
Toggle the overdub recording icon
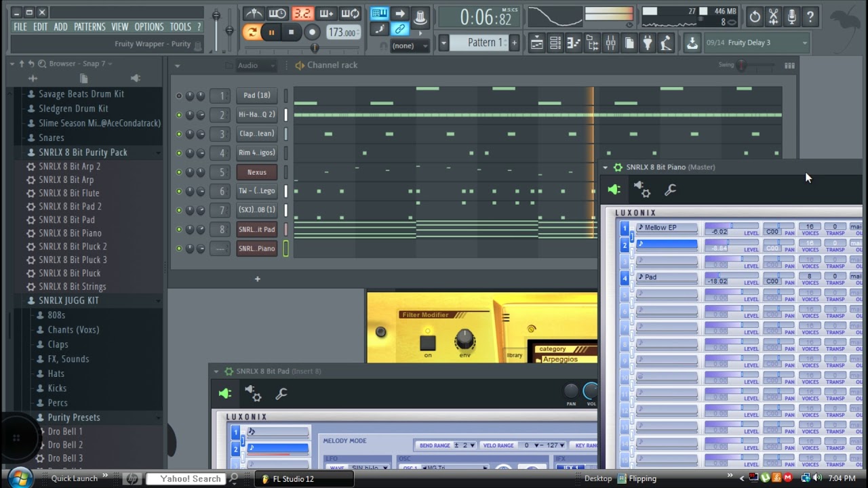tap(326, 14)
